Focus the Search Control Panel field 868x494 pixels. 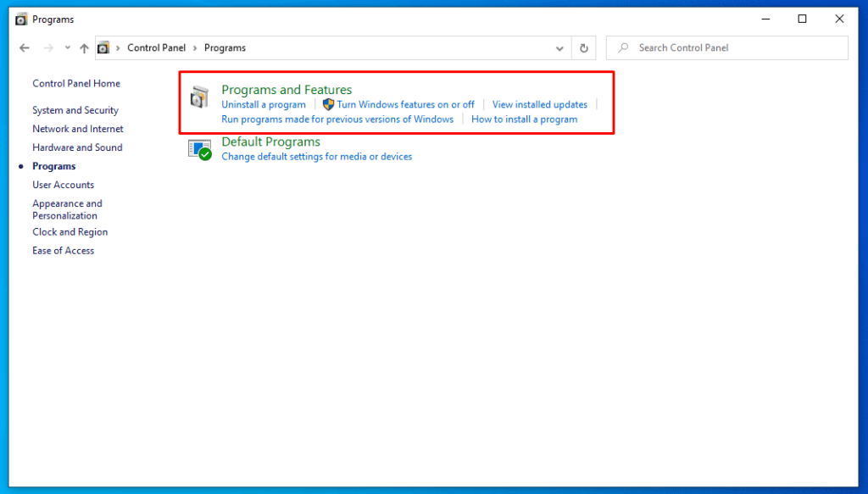point(726,48)
